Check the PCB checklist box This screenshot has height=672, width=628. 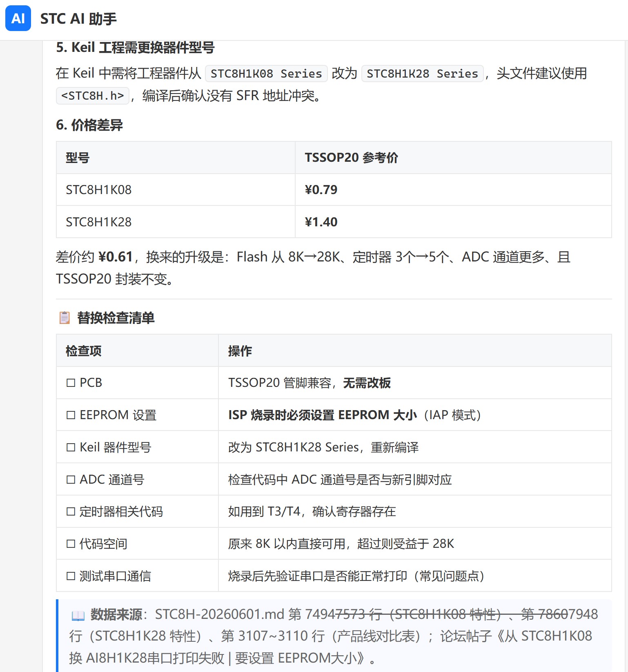(x=71, y=383)
